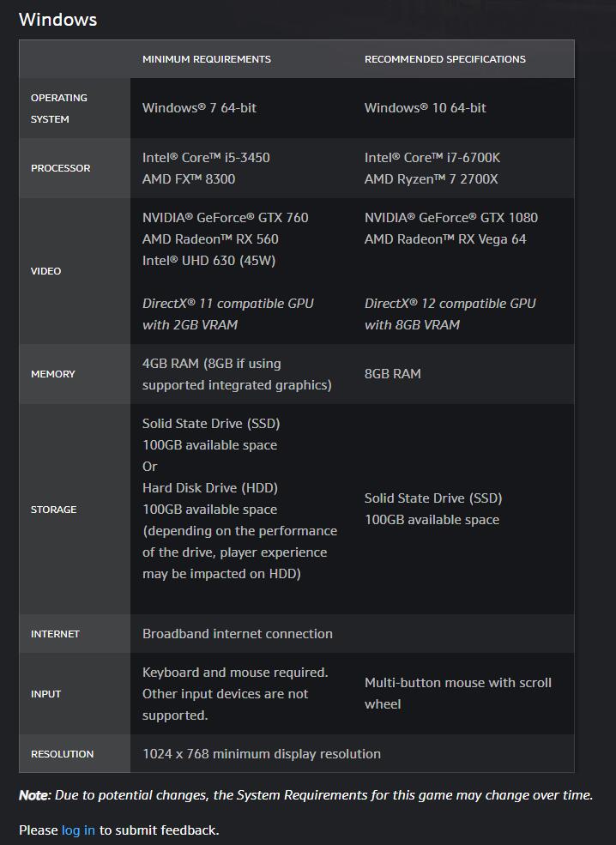Click the Intel Core i5-3450 text
The image size is (616, 845).
coord(206,158)
